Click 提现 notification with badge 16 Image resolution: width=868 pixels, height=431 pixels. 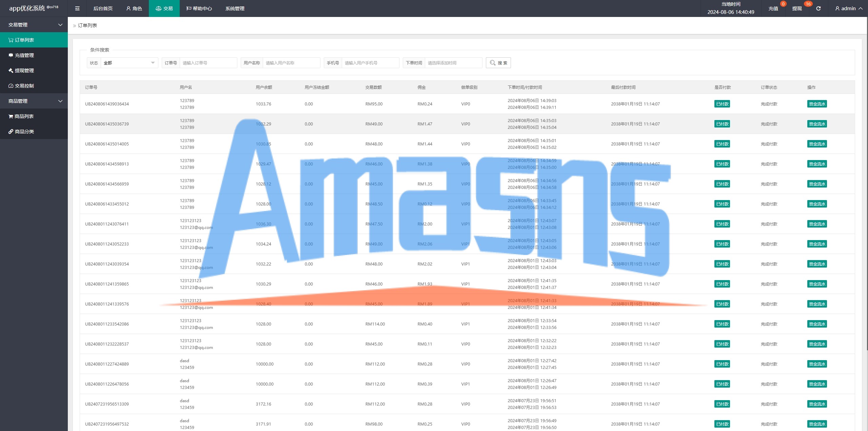[797, 8]
